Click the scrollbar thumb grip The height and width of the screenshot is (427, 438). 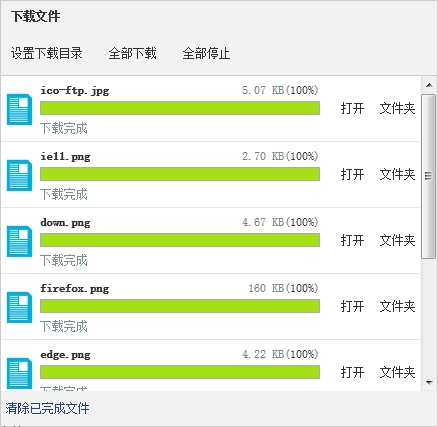tap(428, 176)
